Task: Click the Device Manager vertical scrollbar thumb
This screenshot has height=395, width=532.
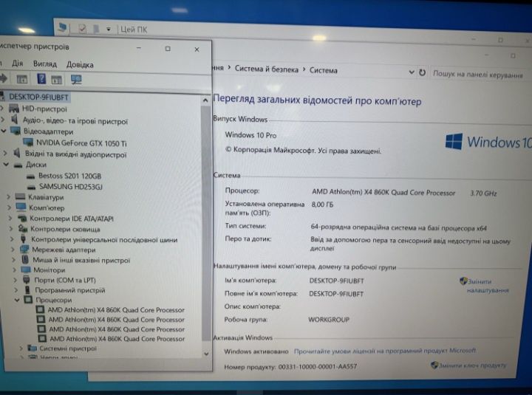Action: coord(205,224)
